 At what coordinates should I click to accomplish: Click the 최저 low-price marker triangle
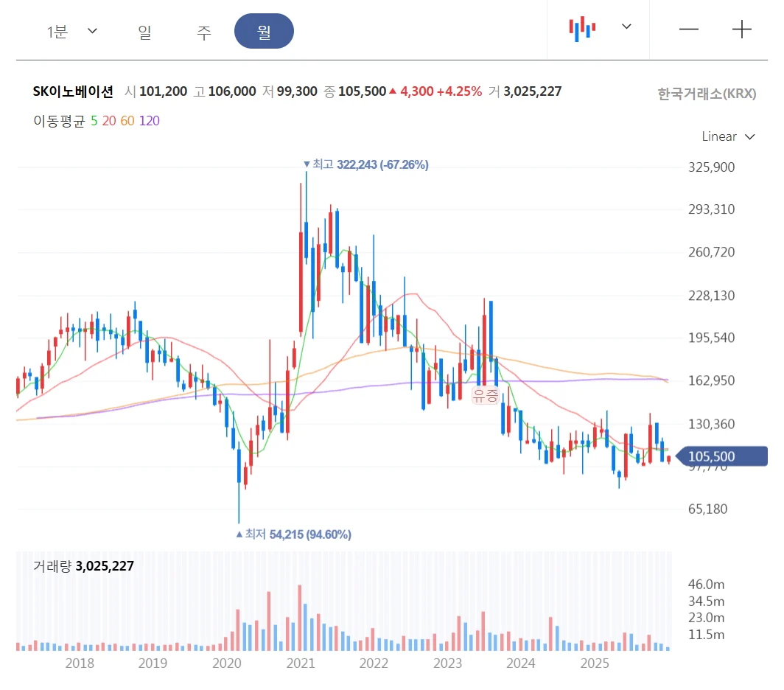coord(239,534)
